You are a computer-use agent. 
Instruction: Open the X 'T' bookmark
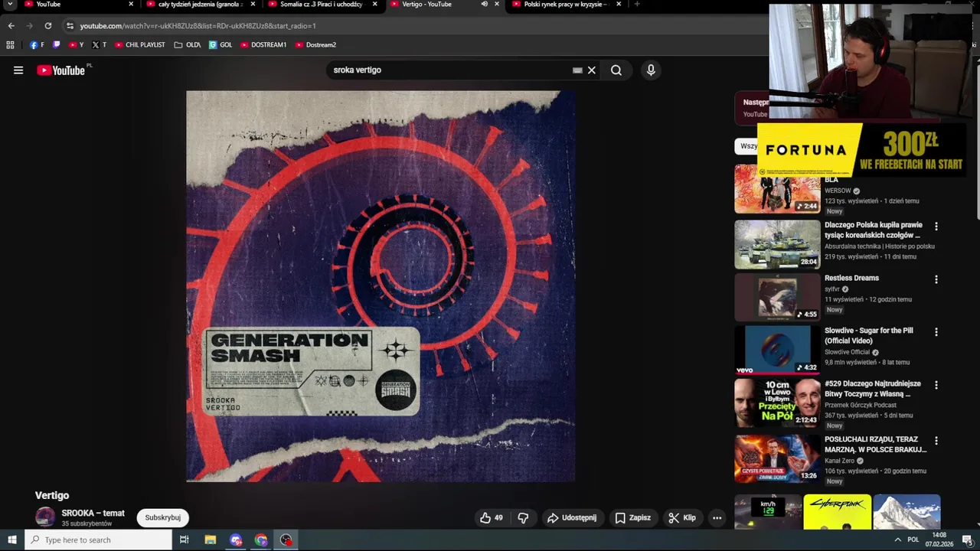(100, 45)
